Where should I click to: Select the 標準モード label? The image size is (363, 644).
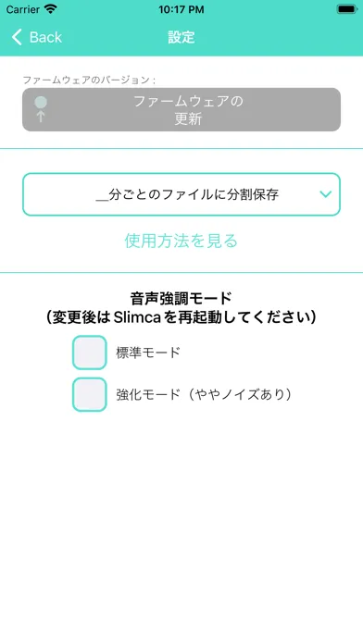coord(148,353)
